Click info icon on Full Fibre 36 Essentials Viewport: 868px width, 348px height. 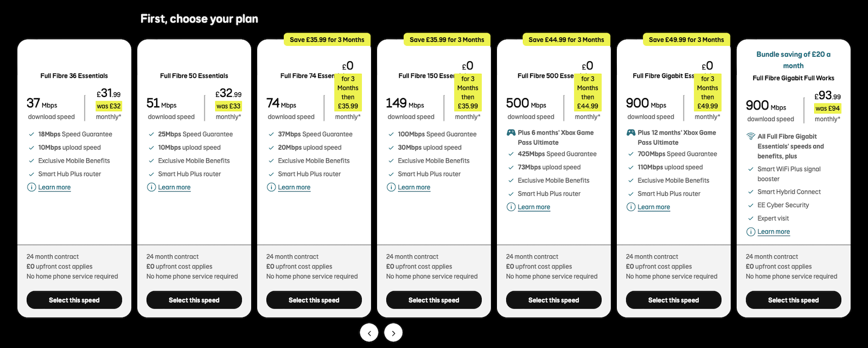pyautogui.click(x=31, y=187)
